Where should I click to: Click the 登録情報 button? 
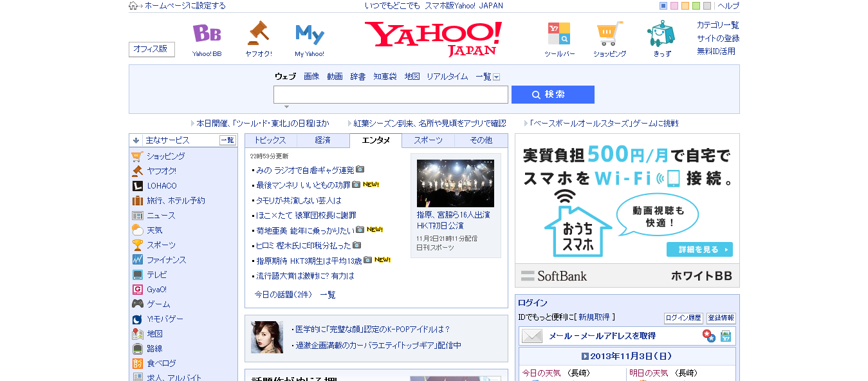721,318
